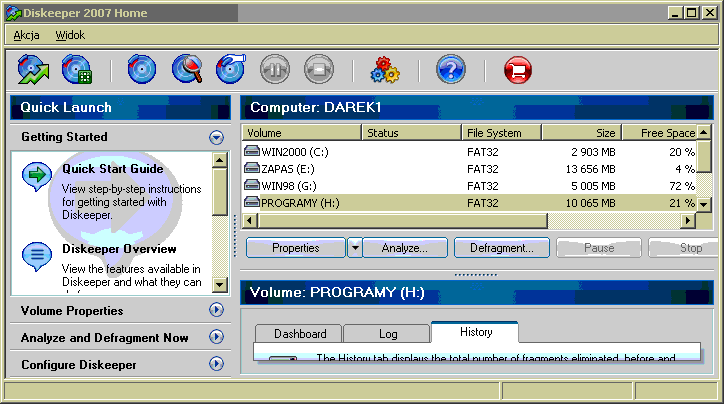Select the WIN98 (G:) volume row
The image size is (724, 404).
point(469,186)
